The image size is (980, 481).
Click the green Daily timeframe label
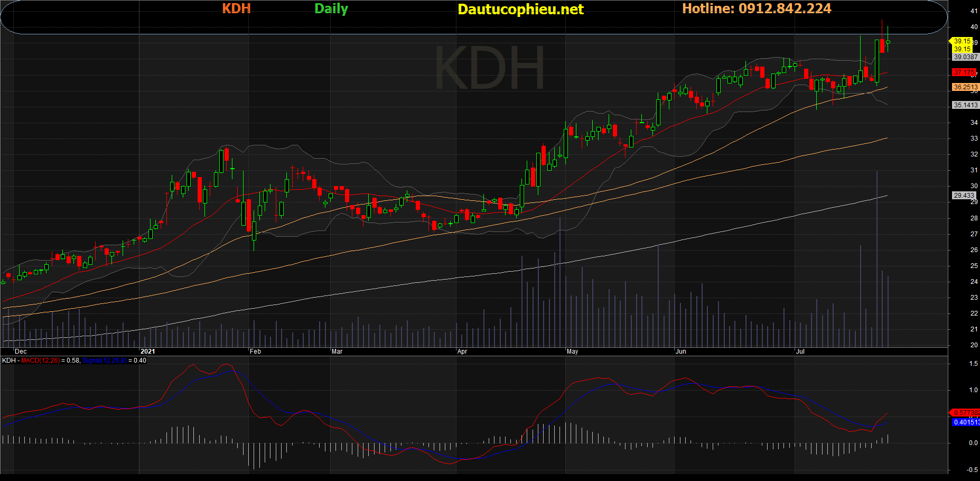coord(331,9)
